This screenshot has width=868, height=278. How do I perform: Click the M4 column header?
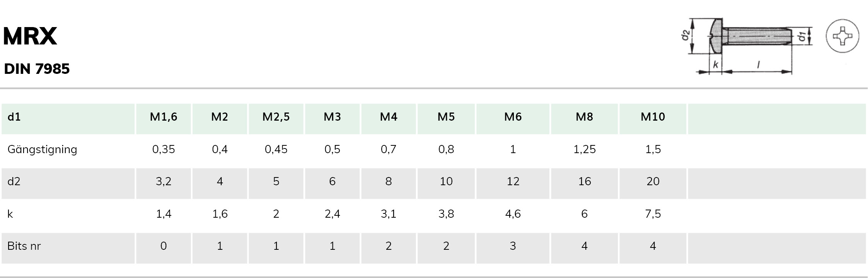[389, 117]
